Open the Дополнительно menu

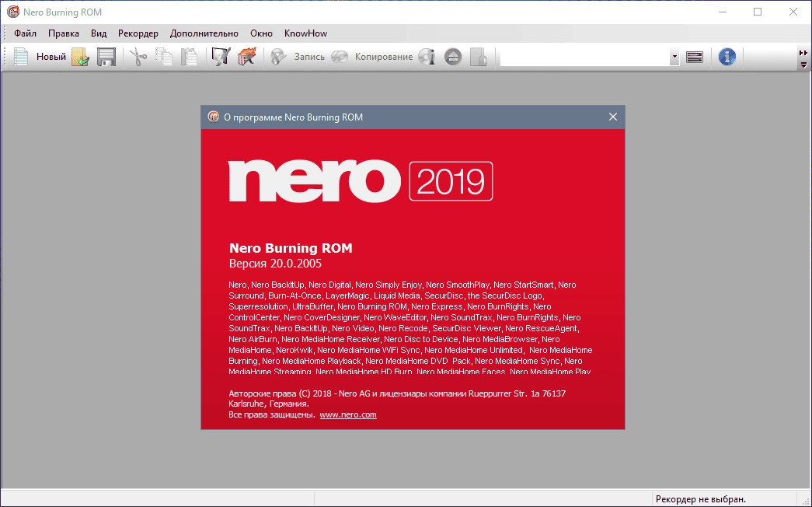click(x=204, y=33)
